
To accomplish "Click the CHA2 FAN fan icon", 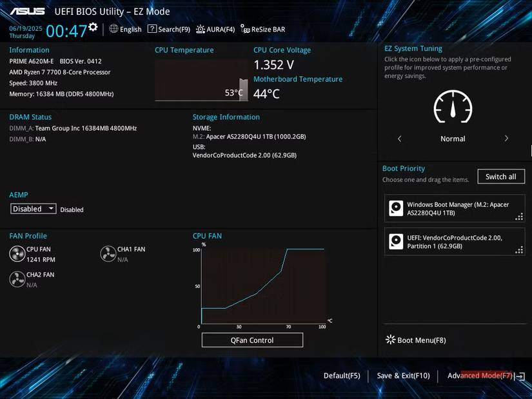I will [x=17, y=279].
